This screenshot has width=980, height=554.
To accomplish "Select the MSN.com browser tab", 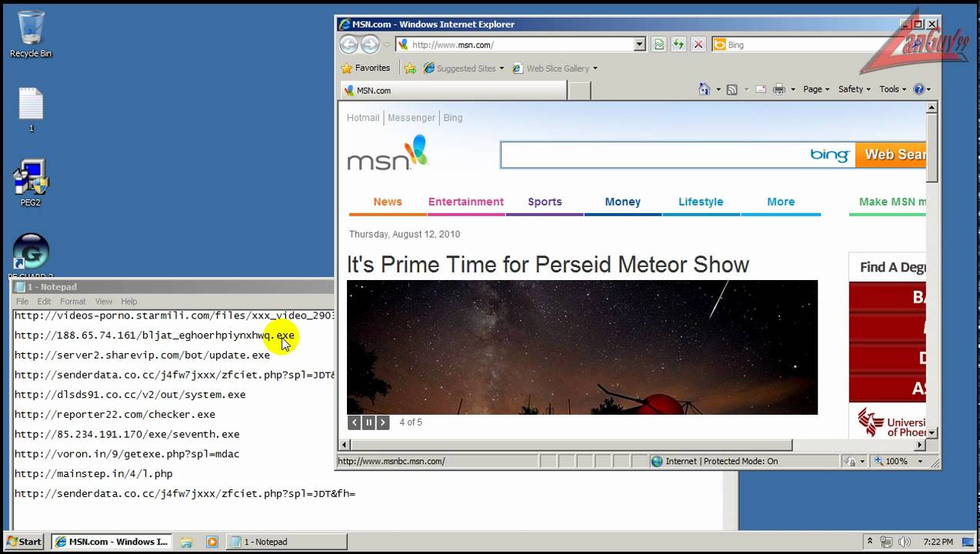I will [x=453, y=90].
